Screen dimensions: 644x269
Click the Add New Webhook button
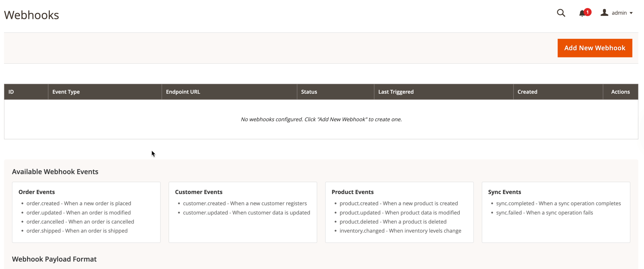tap(594, 48)
